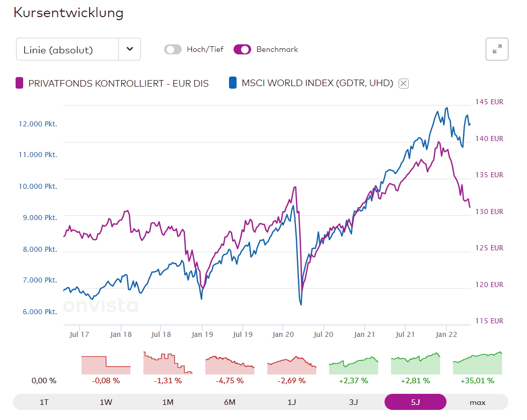Select the 1T time range
This screenshot has height=420, width=527.
click(44, 402)
